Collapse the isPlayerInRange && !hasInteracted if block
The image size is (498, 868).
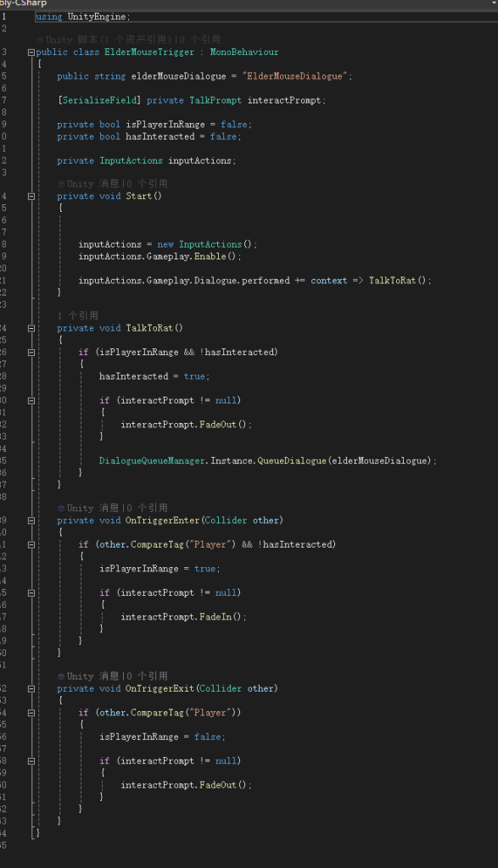point(31,352)
